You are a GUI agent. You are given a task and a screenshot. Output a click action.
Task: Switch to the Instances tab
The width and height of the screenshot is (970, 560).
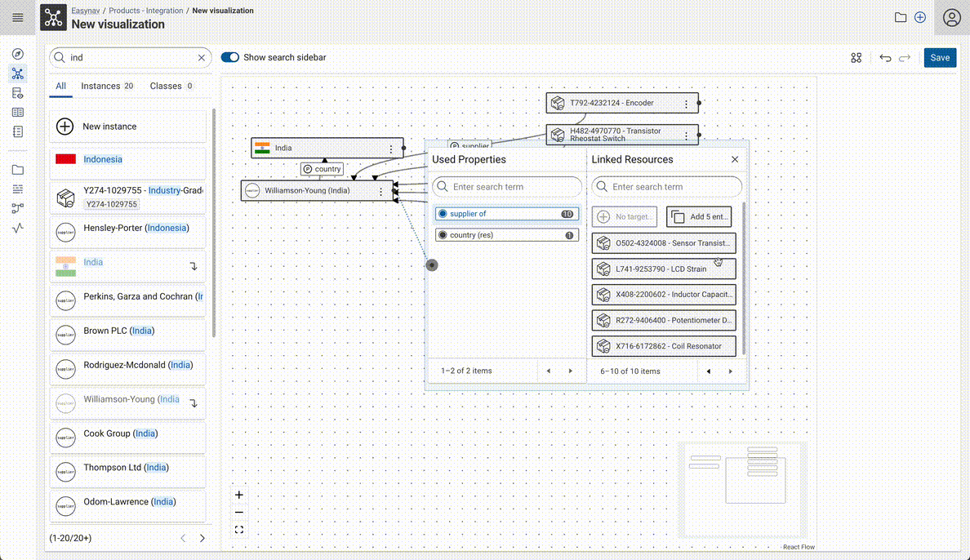point(98,86)
